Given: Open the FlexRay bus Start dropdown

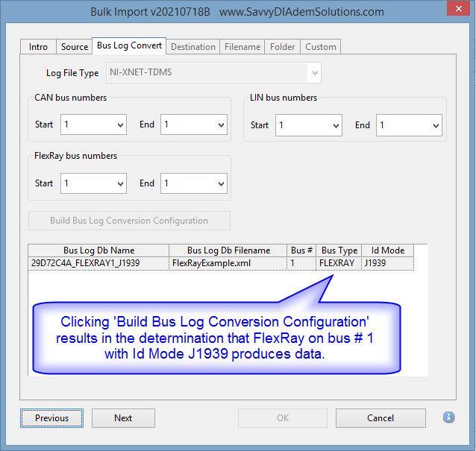Looking at the screenshot, I should [x=93, y=183].
